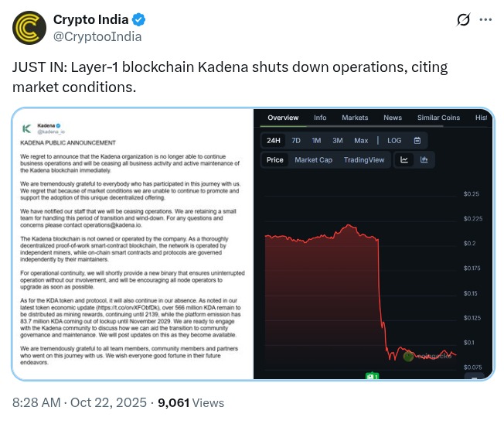The width and height of the screenshot is (504, 424).
Task: Click the blue verified badge
Action: tap(138, 19)
